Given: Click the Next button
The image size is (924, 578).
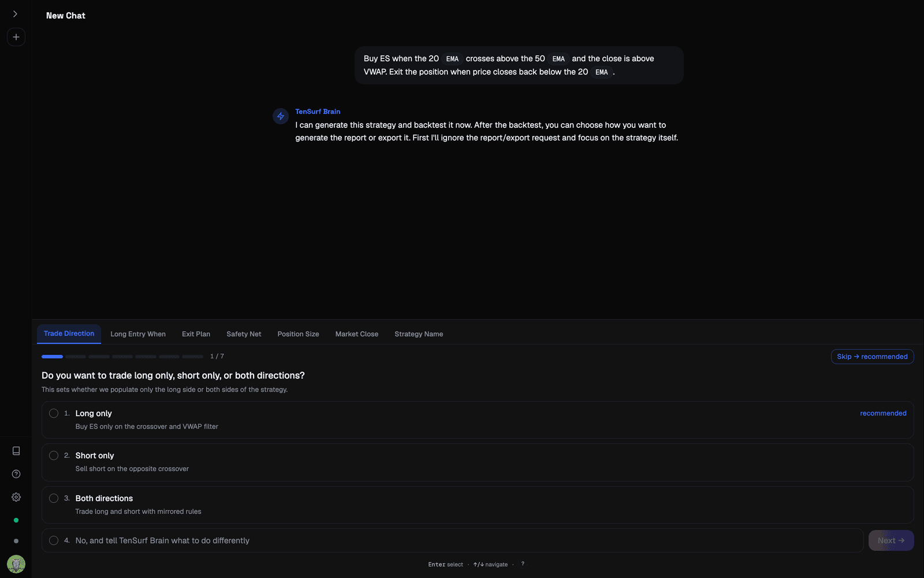Looking at the screenshot, I should 891,540.
